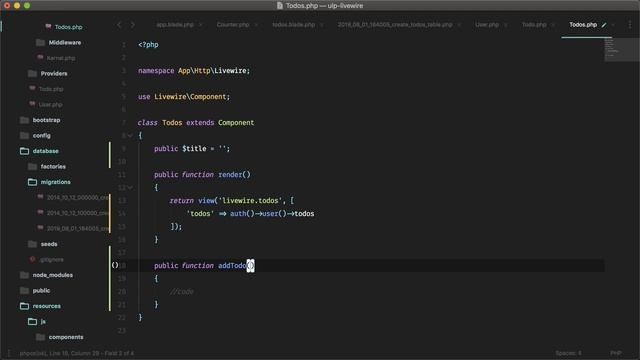Collapse the database folder

point(45,151)
